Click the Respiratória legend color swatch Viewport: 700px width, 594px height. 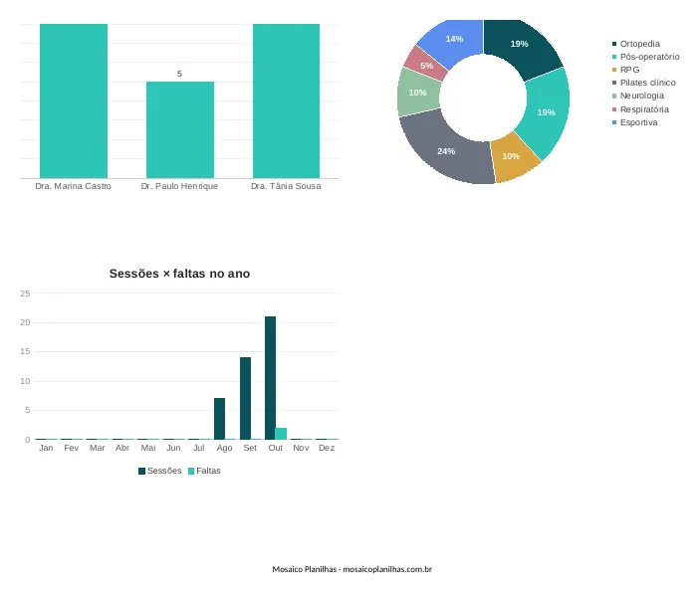(x=614, y=109)
